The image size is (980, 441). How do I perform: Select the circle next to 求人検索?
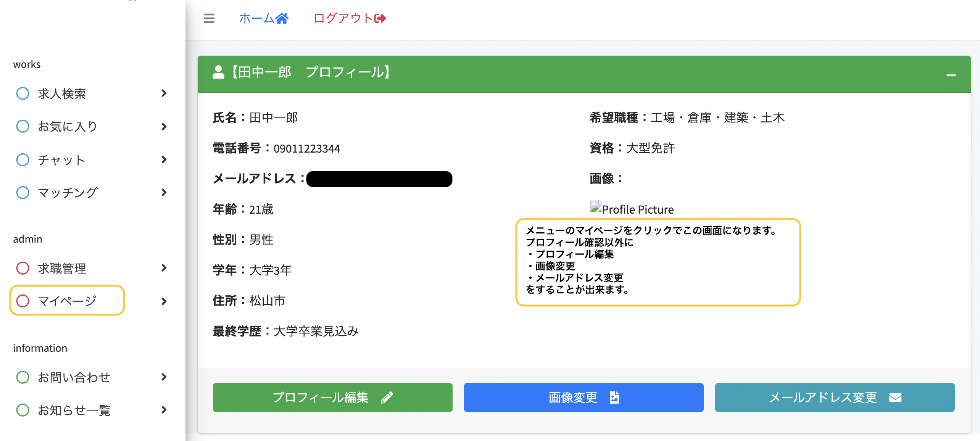[22, 93]
